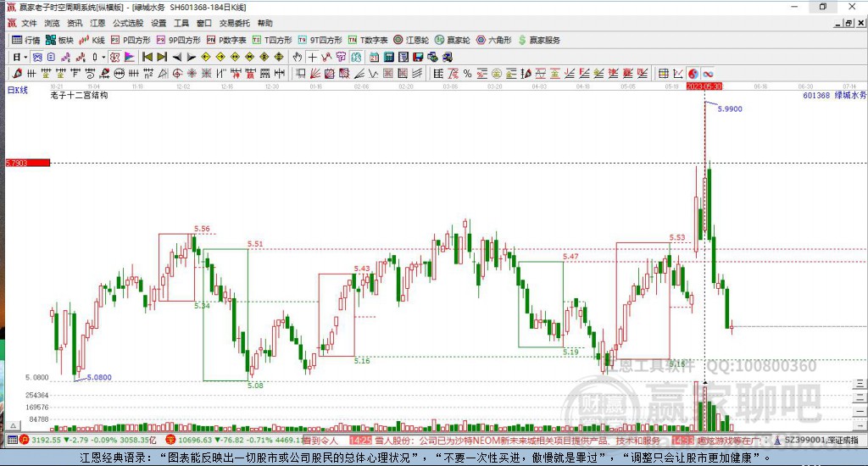Select the hand pan tool

click(298, 57)
